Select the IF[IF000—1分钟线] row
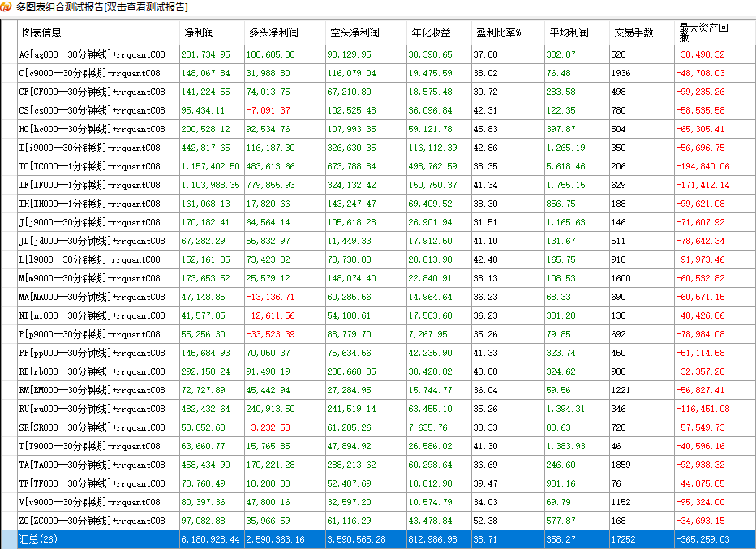Viewport: 756px width, 549px height. pyautogui.click(x=378, y=185)
